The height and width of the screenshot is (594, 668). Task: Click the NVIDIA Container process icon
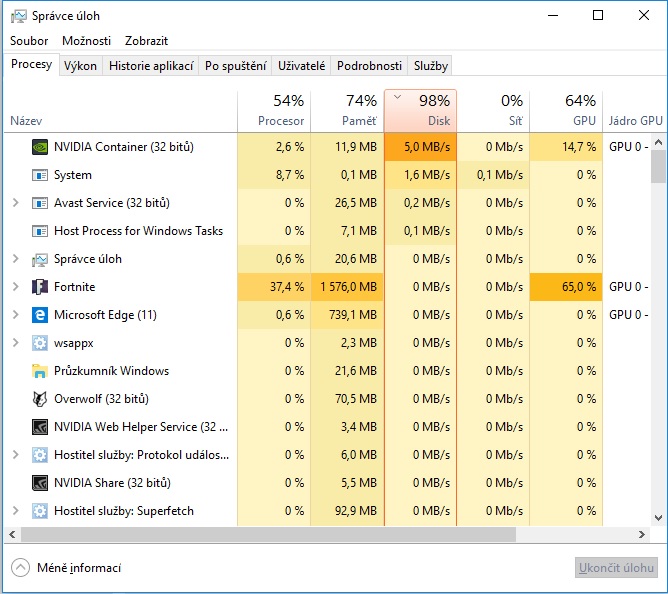coord(40,147)
